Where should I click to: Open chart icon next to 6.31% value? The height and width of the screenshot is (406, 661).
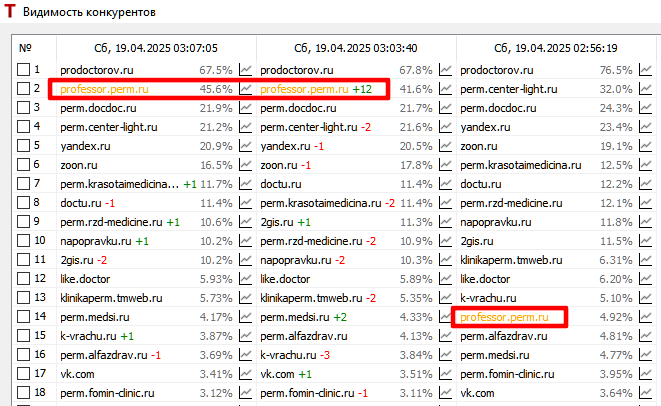(645, 259)
